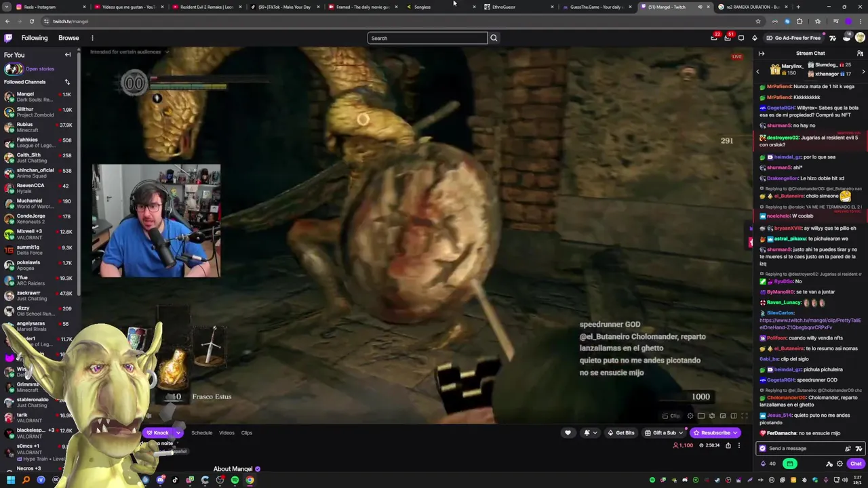Open the more options dots beside Browse
Viewport: 868px width, 488px height.
click(92, 38)
